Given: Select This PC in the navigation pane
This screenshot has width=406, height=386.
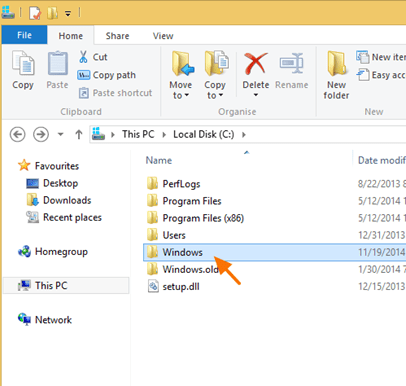Looking at the screenshot, I should (x=66, y=286).
